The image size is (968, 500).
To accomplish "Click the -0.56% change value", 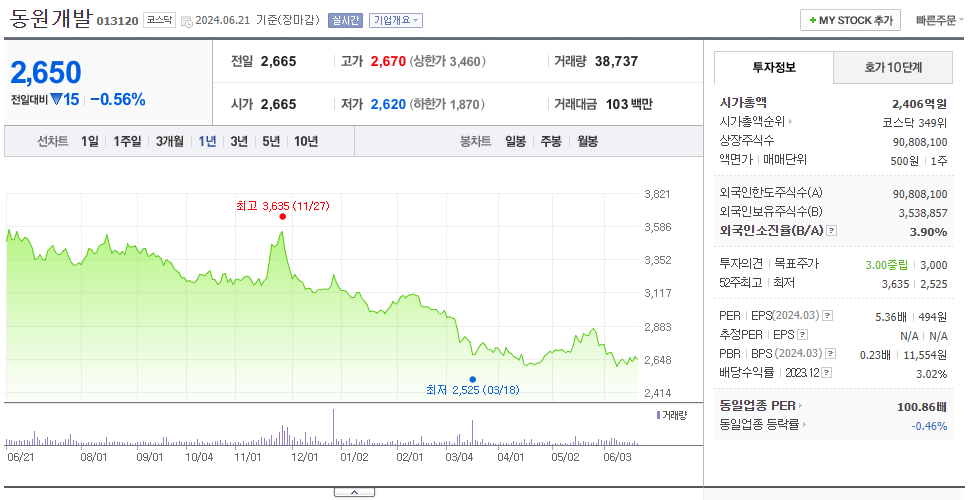I will click(118, 99).
